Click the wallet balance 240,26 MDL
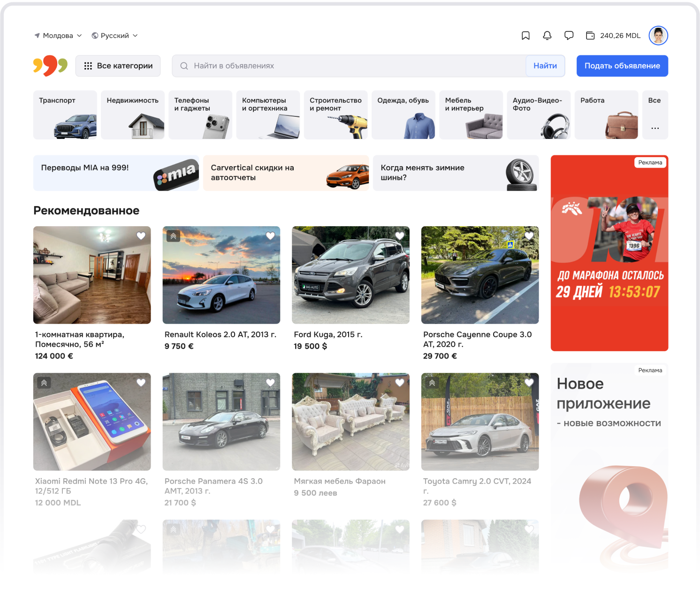This screenshot has height=597, width=700. click(x=613, y=36)
